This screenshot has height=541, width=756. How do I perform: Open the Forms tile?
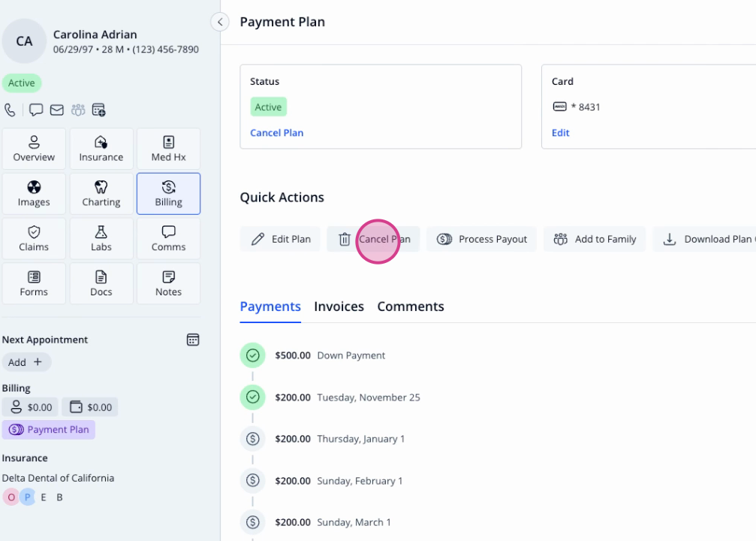tap(34, 283)
